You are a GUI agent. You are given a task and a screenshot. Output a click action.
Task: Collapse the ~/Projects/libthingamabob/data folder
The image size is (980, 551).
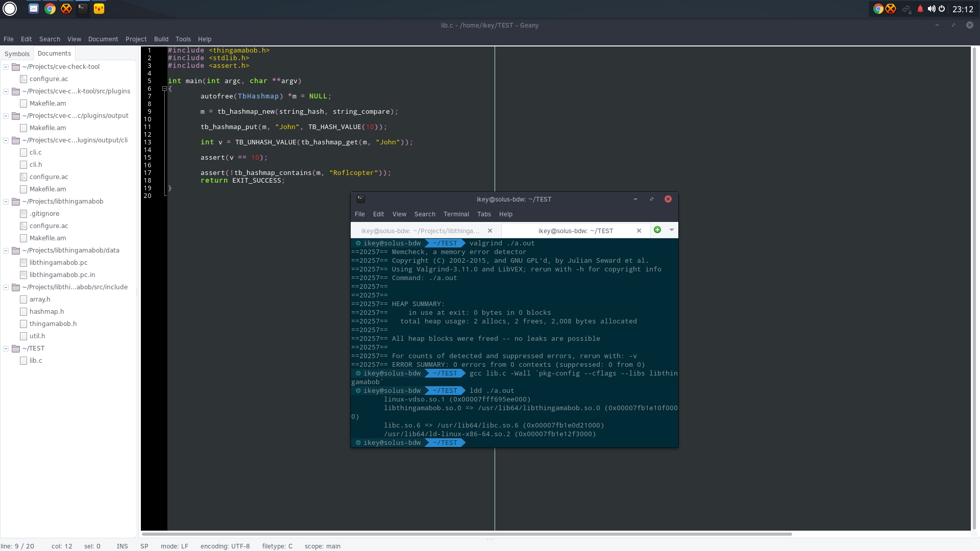6,251
